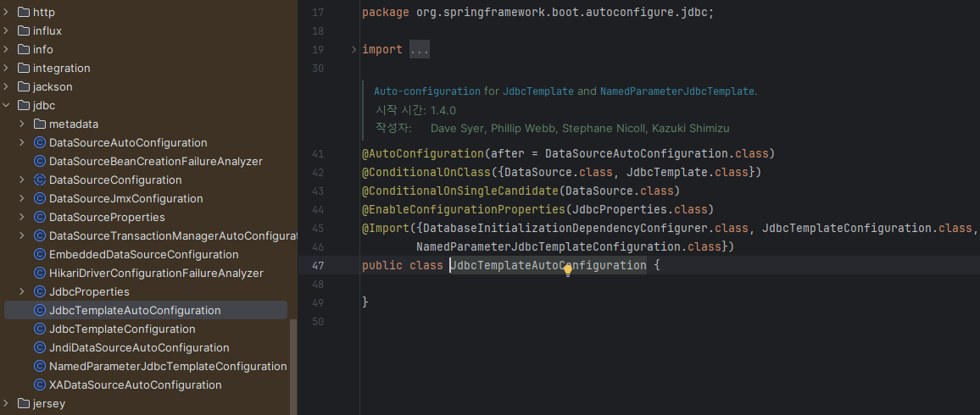The image size is (980, 415).
Task: Click the metadata folder icon
Action: click(x=40, y=125)
